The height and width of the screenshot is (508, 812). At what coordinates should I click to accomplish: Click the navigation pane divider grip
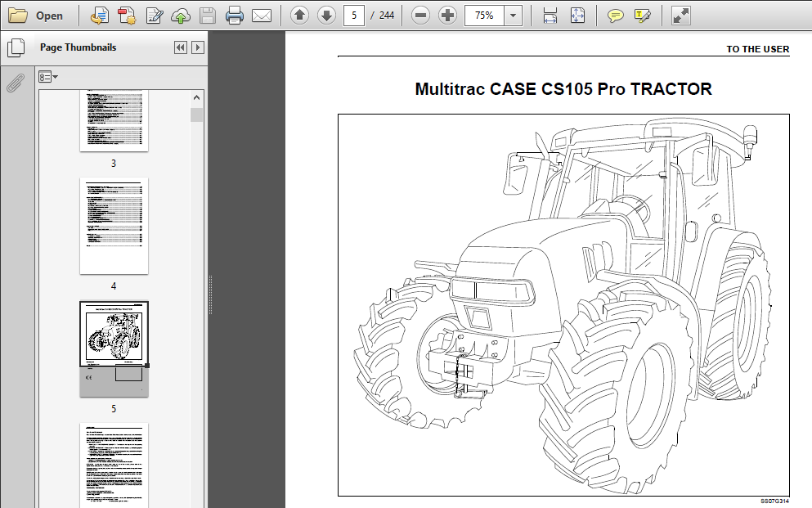pos(210,294)
